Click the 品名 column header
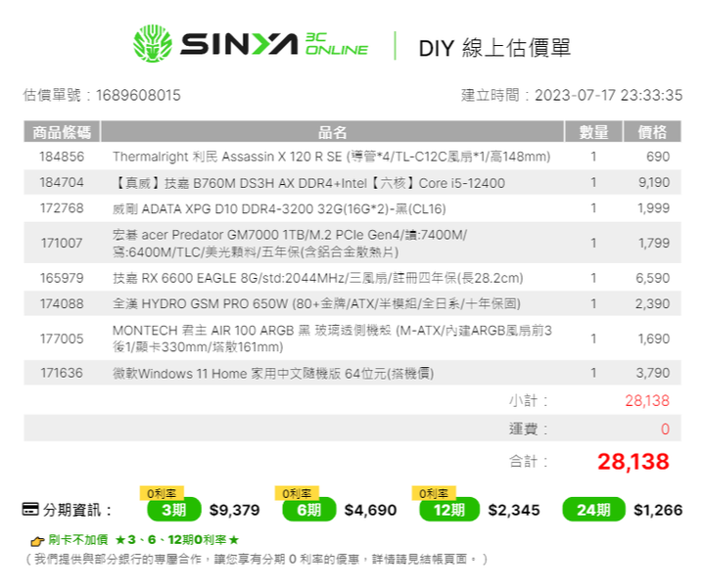Image resolution: width=705 pixels, height=588 pixels. [332, 132]
